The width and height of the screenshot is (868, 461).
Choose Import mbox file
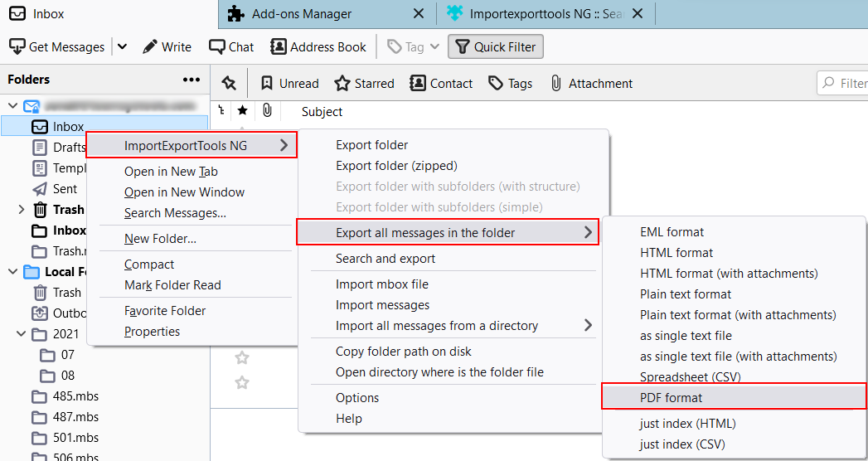(382, 284)
